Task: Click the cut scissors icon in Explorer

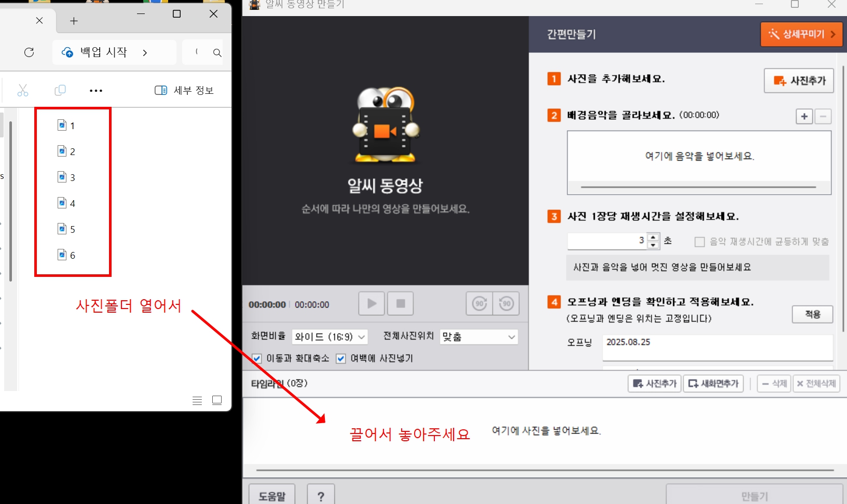Action: 23,90
